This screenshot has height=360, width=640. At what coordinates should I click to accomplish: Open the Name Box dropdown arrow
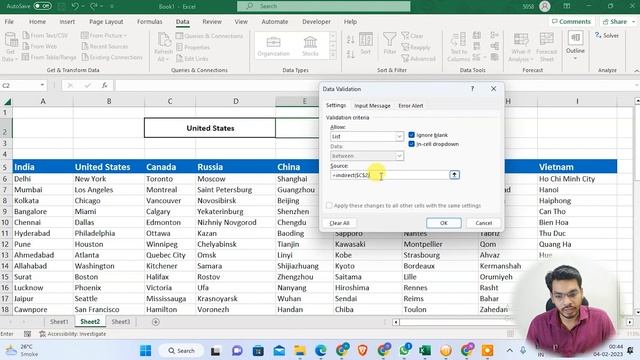(42, 85)
